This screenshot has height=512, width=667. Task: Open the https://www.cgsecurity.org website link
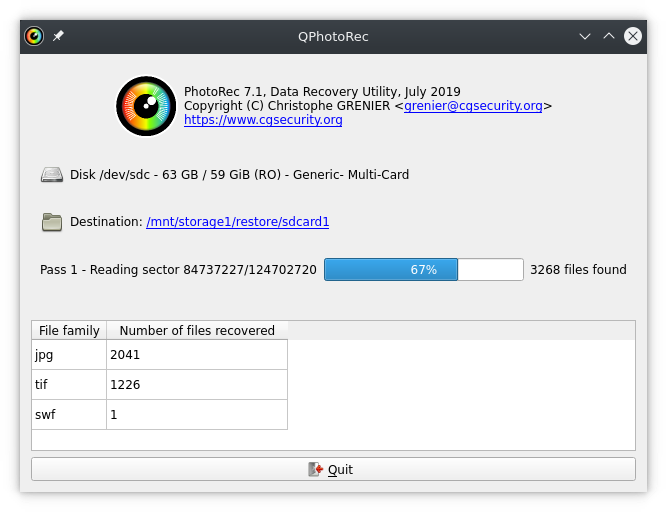[263, 120]
